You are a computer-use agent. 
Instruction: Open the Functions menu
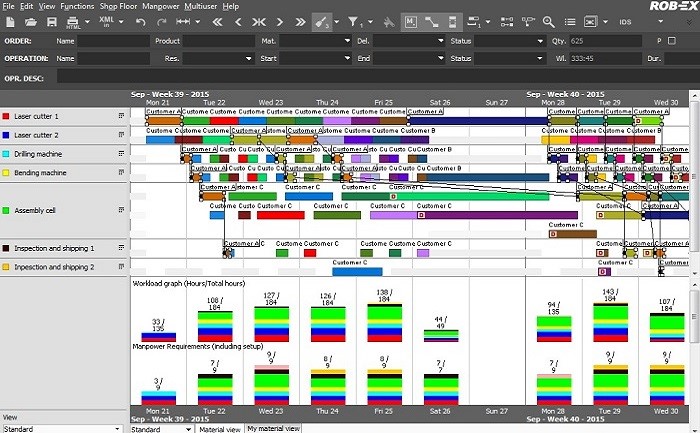pyautogui.click(x=77, y=6)
